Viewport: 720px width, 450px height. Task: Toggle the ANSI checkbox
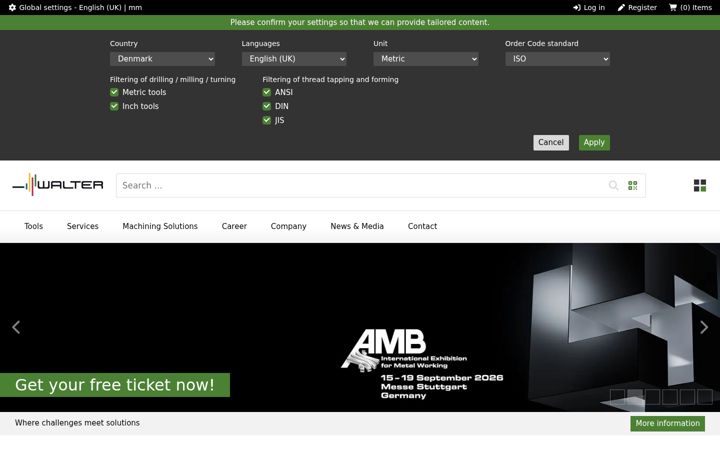(x=267, y=92)
